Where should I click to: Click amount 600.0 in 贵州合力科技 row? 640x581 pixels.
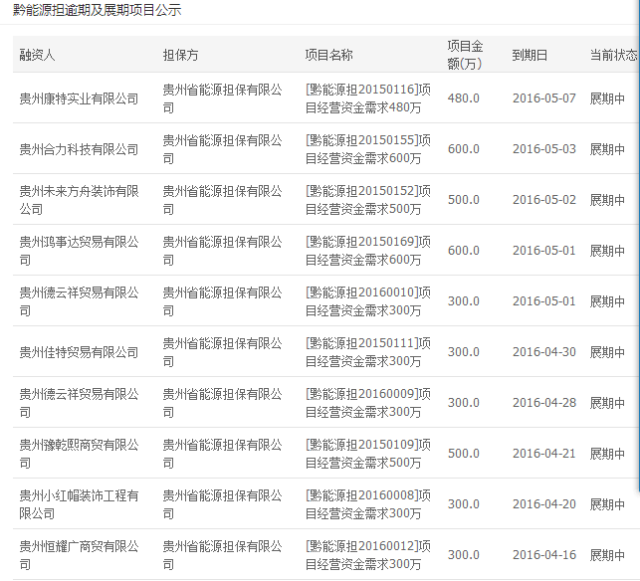(464, 149)
